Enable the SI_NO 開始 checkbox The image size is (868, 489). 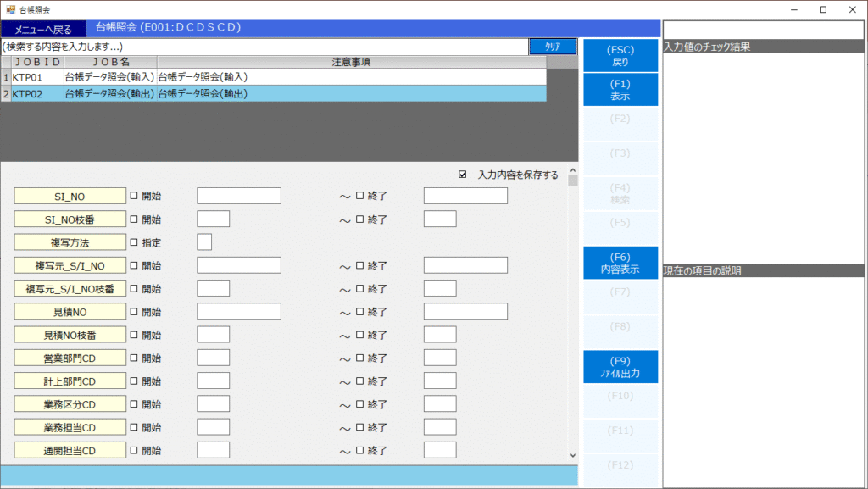click(134, 196)
